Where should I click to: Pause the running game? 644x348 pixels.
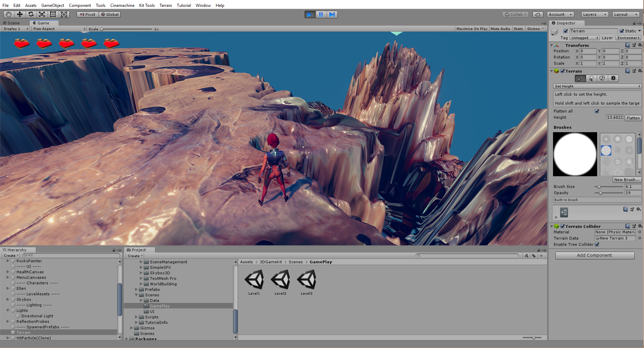321,14
